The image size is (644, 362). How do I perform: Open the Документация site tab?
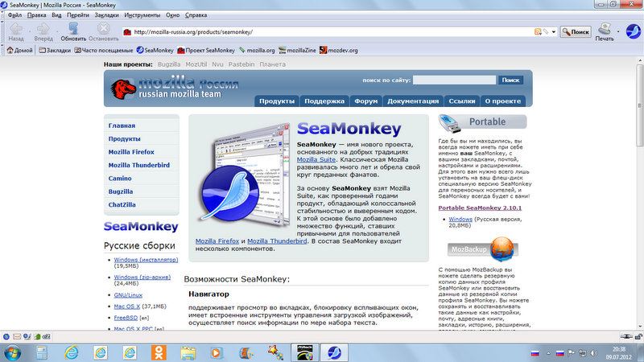(413, 101)
